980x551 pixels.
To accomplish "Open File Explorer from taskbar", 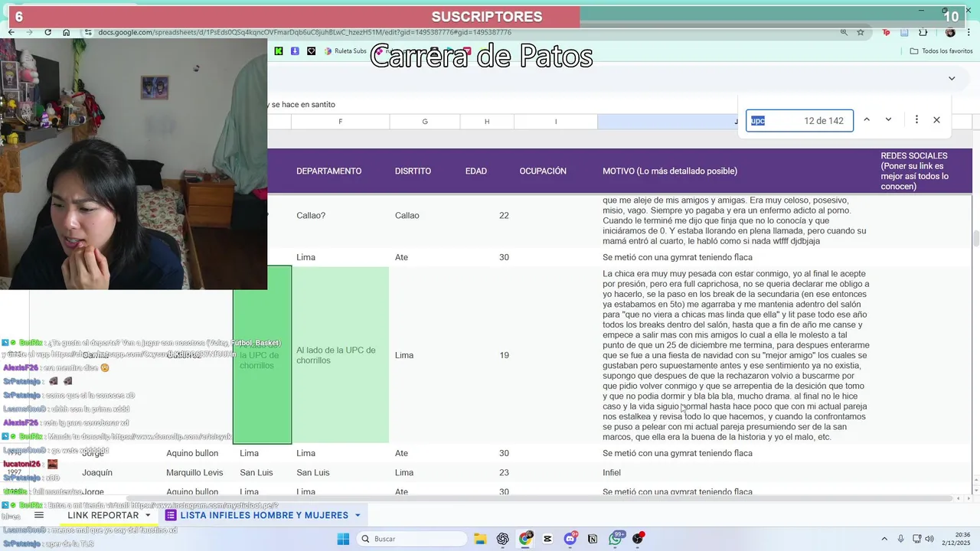I will pos(480,539).
